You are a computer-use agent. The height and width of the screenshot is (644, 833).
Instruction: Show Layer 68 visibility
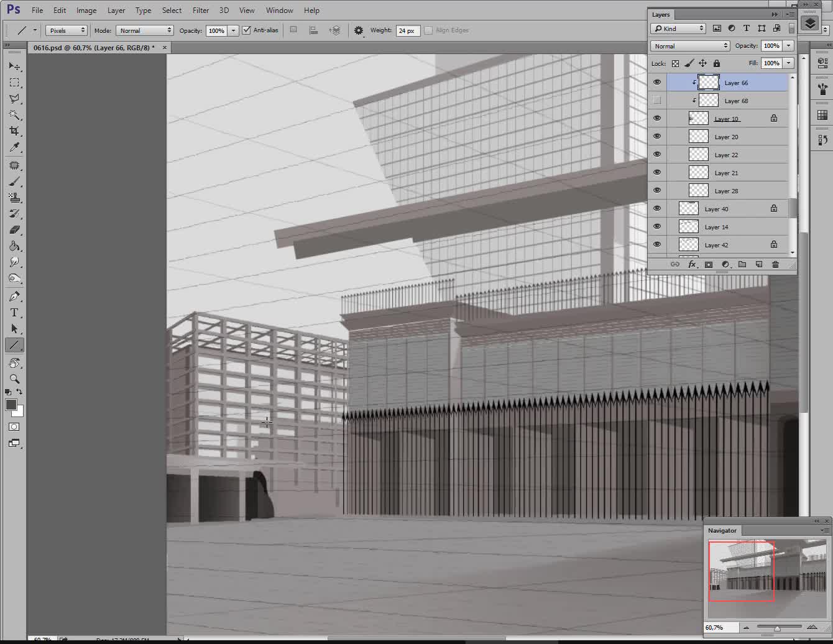[x=657, y=100]
